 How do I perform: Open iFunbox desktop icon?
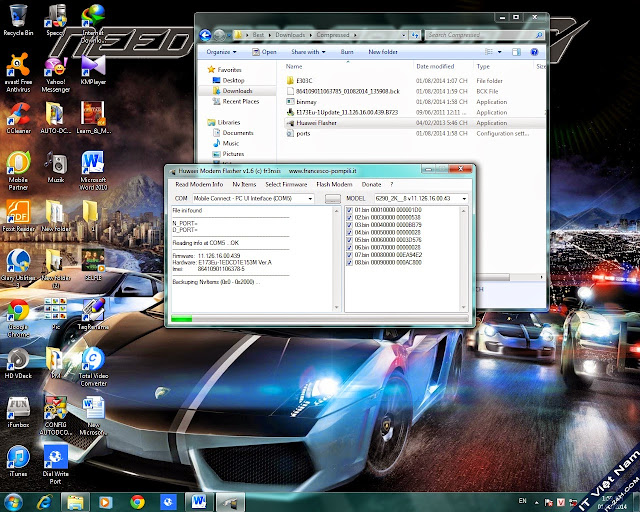pyautogui.click(x=18, y=412)
